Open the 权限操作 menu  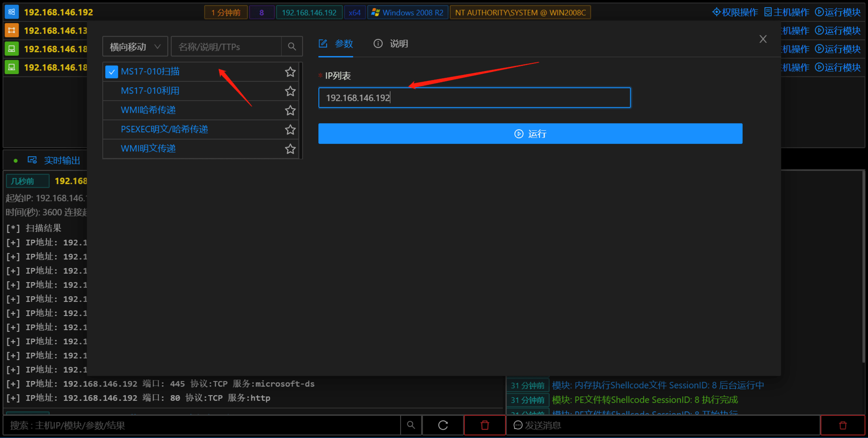pos(735,12)
